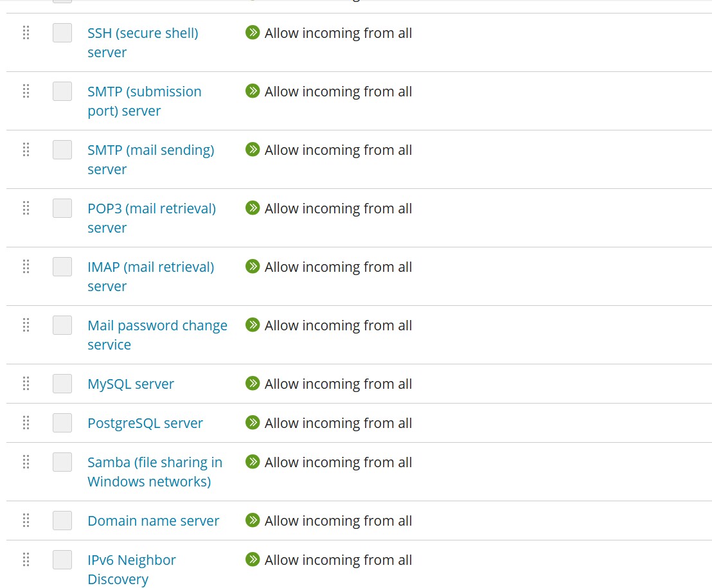Click the green allow icon on PostgreSQL server row
The image size is (712, 588).
click(x=253, y=423)
